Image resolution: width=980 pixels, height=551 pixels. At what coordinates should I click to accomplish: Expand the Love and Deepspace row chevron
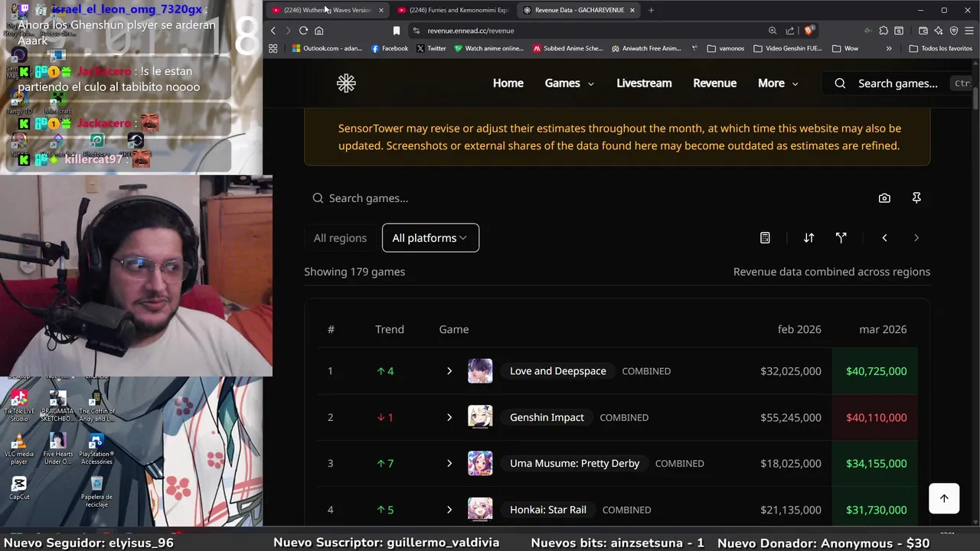click(449, 371)
